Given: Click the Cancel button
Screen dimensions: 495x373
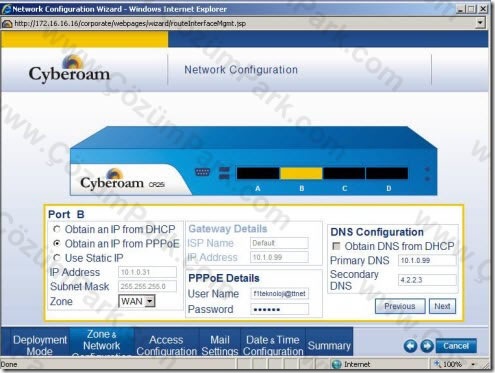Looking at the screenshot, I should click(456, 346).
